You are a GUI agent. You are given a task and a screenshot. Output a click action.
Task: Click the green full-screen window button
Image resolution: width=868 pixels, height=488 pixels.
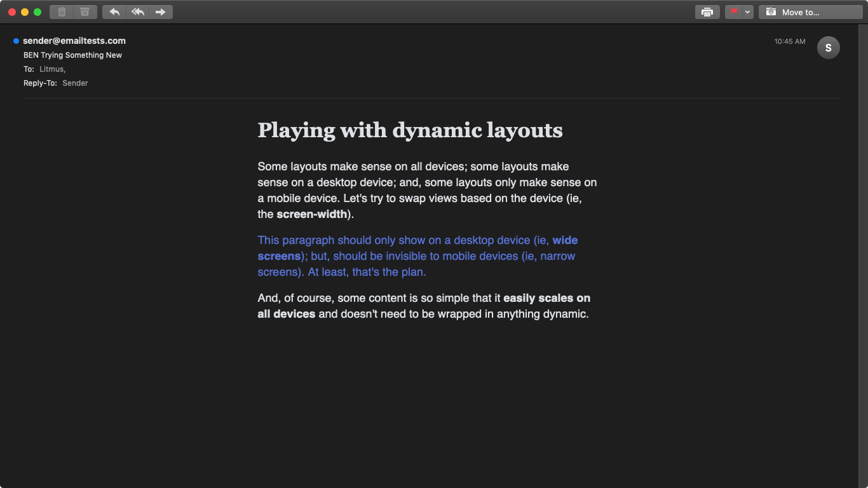37,12
